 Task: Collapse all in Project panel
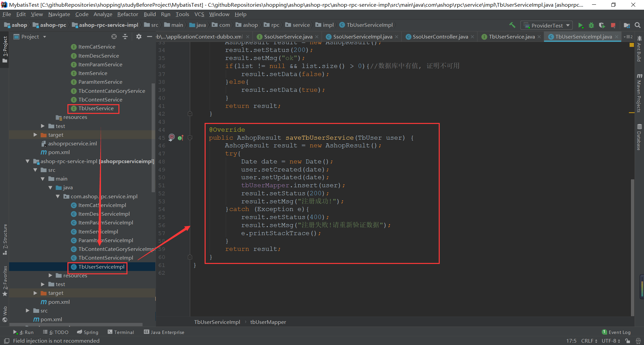click(125, 37)
